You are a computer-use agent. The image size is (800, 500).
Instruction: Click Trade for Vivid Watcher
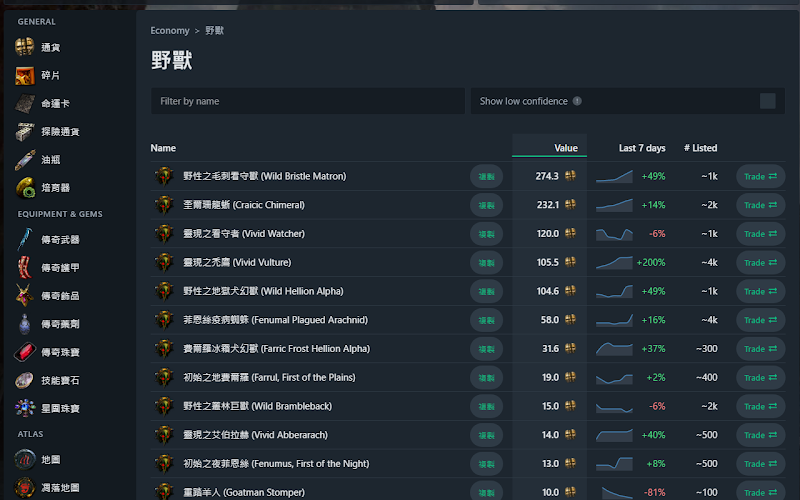click(x=760, y=234)
